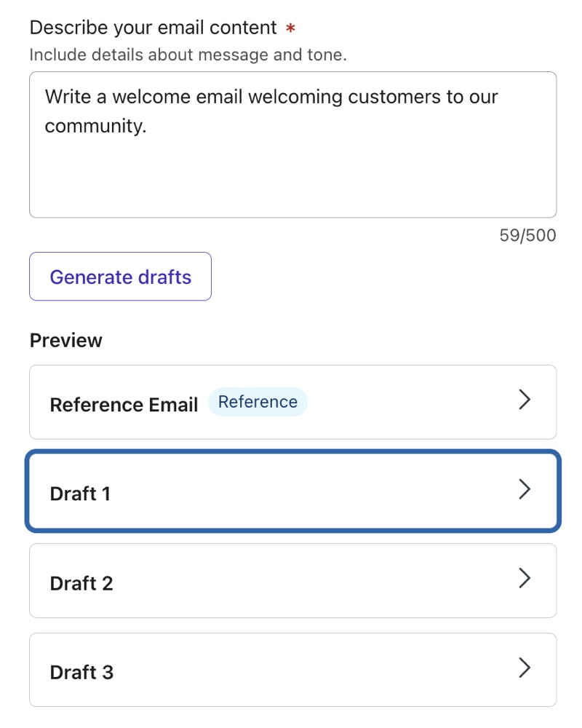
Task: Click the 'Draft 1' title text
Action: coord(80,494)
